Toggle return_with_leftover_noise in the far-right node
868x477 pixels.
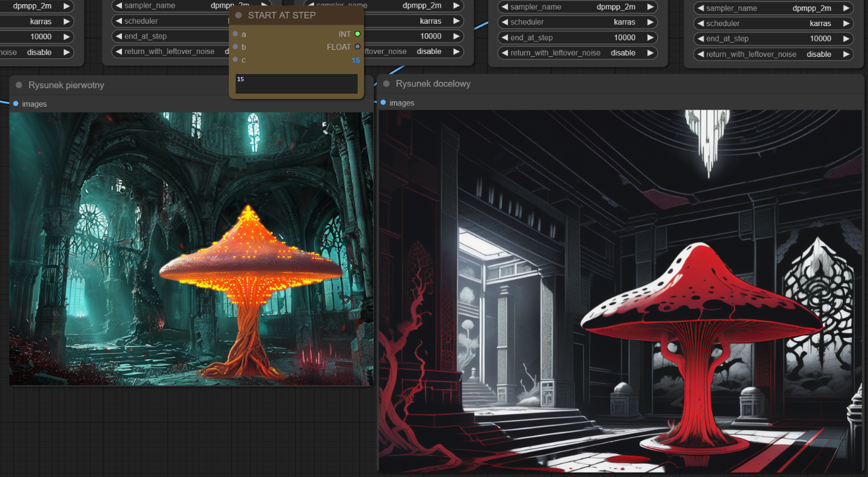773,54
